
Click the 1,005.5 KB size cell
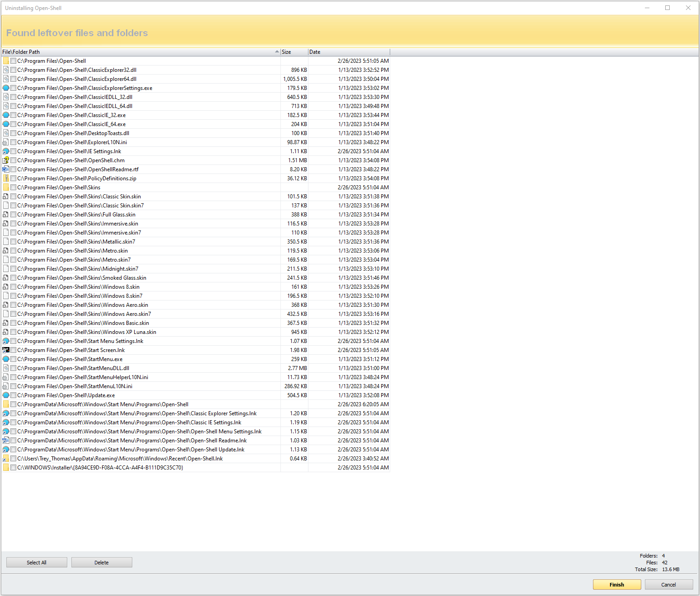click(295, 79)
